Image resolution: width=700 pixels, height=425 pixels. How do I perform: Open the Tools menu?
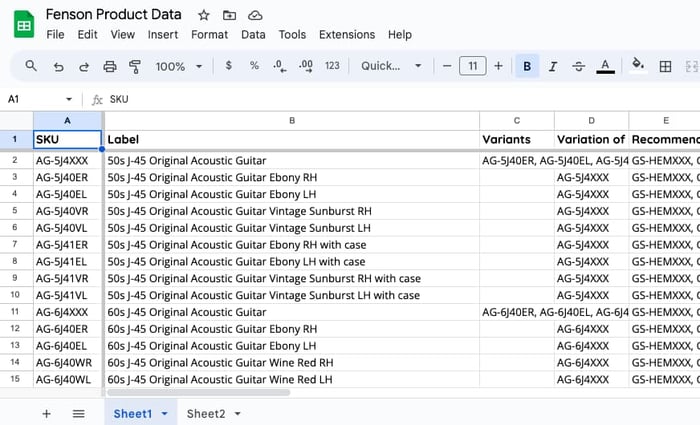[x=292, y=34]
